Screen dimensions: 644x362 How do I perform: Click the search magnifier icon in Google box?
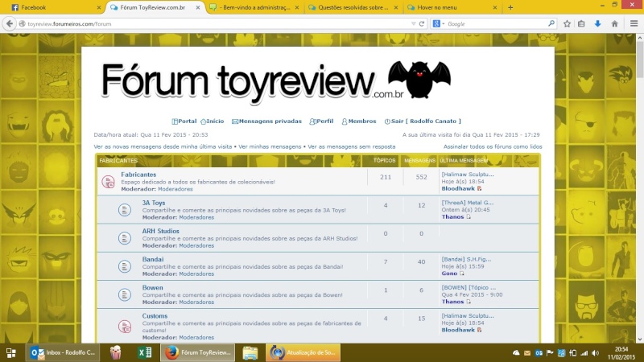[x=551, y=24]
